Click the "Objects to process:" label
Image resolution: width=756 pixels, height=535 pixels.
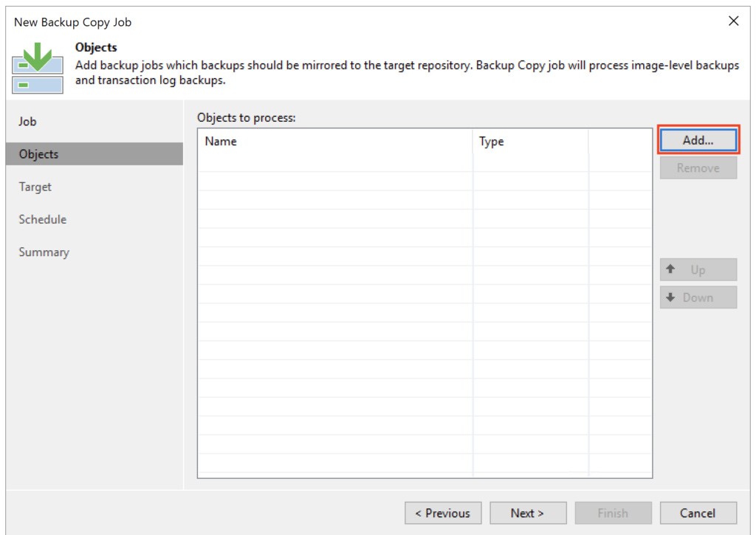246,117
